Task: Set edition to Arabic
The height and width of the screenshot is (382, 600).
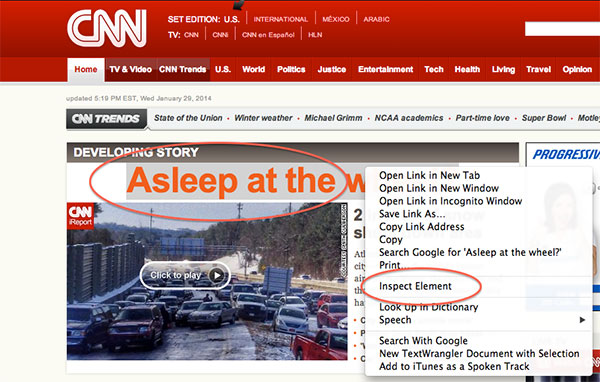Action: 377,19
